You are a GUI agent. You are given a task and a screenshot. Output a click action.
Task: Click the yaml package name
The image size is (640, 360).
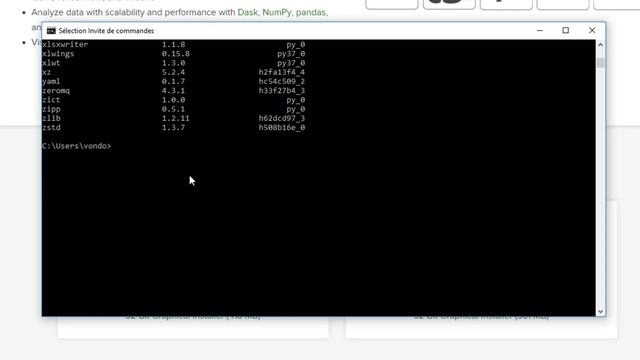click(x=51, y=82)
